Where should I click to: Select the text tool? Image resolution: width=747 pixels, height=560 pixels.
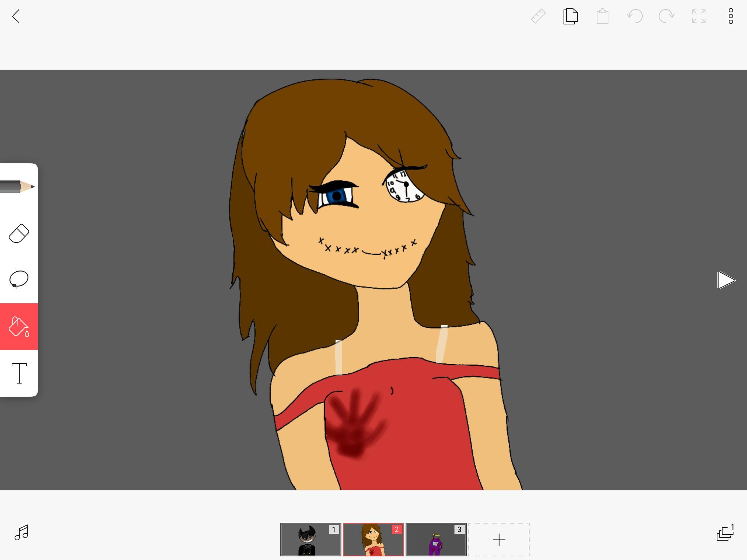pos(19,373)
